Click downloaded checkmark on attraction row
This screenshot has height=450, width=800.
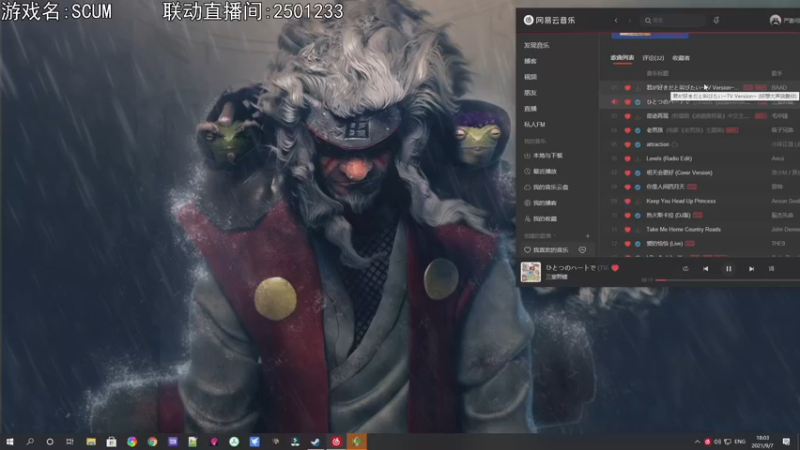coord(638,145)
